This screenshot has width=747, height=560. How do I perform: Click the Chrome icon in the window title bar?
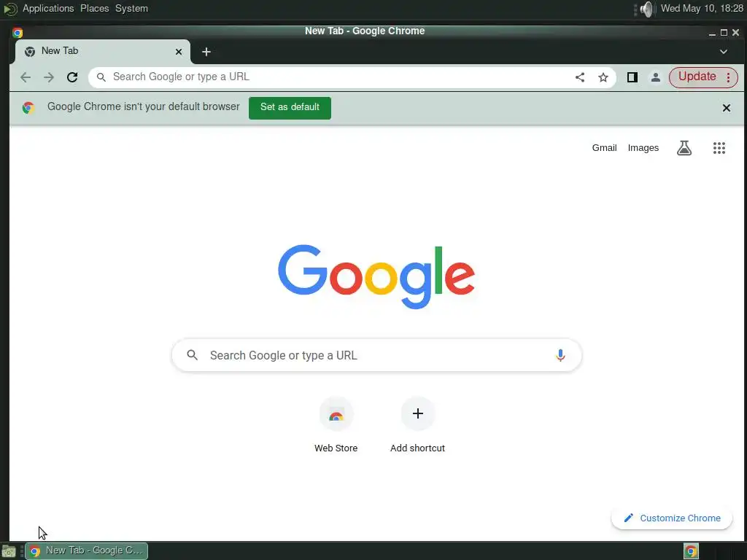[x=18, y=32]
